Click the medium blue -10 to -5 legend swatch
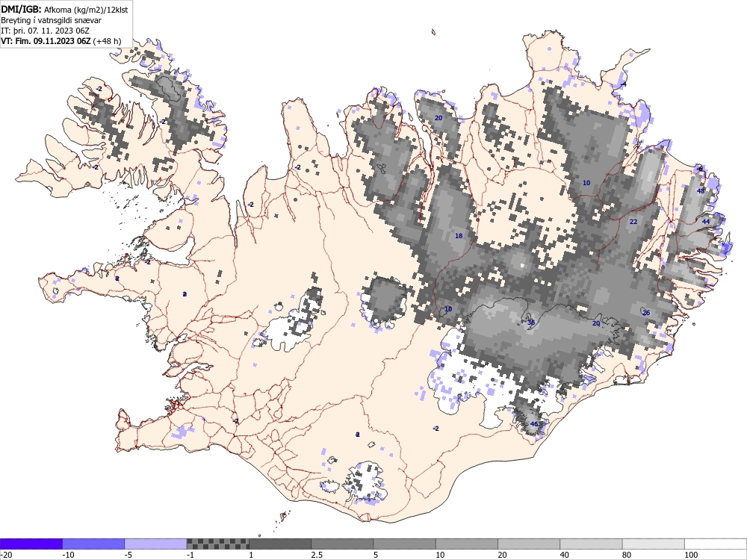The image size is (747, 560). pos(93,544)
